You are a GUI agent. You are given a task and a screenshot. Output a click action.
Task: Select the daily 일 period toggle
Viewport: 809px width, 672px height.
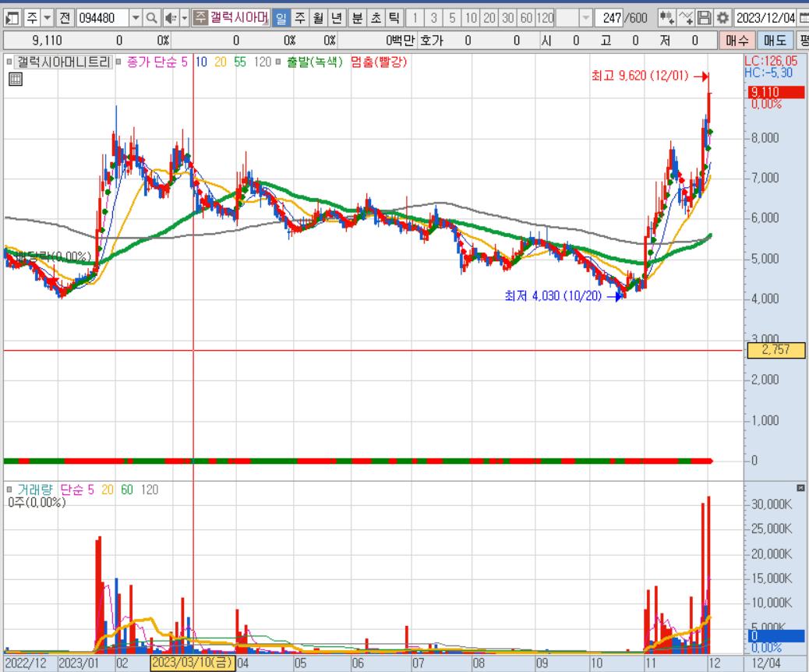pyautogui.click(x=281, y=18)
